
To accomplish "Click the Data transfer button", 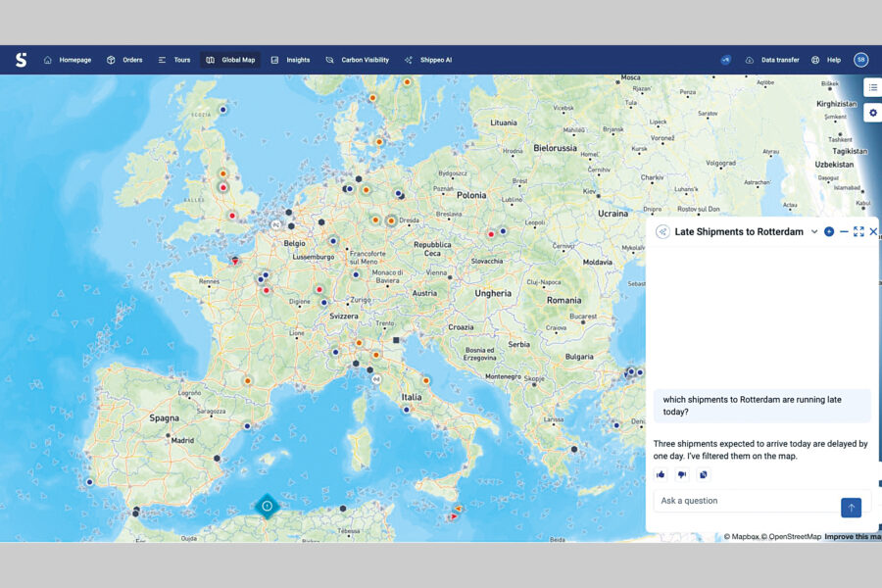I will 772,60.
